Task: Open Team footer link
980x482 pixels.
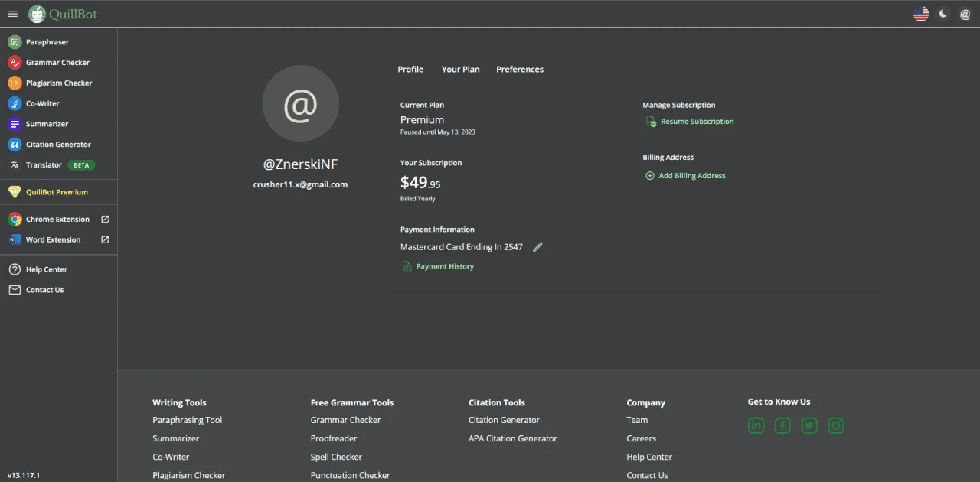Action: coord(637,420)
